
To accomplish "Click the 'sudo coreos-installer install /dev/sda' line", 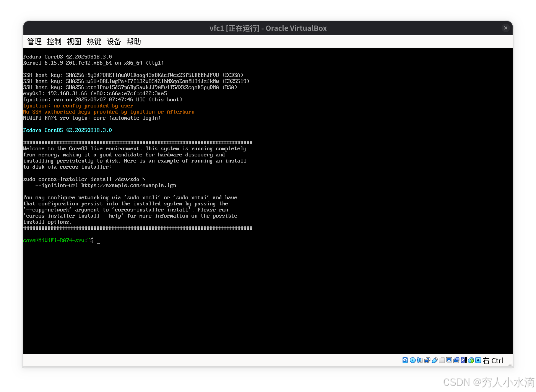I will tap(84, 179).
